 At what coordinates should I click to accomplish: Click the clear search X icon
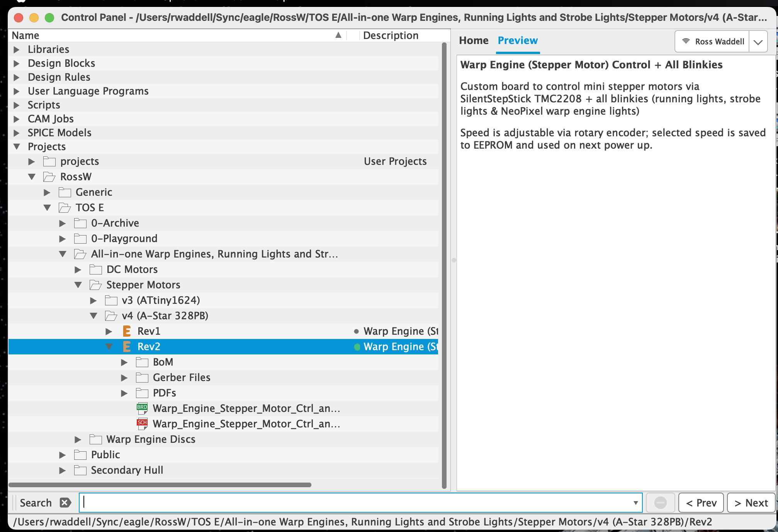tap(65, 502)
